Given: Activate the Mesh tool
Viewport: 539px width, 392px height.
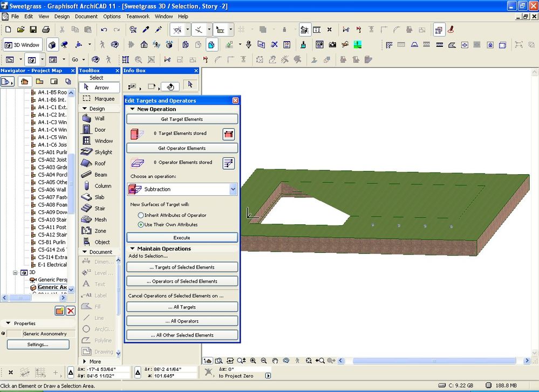Looking at the screenshot, I should coord(99,219).
